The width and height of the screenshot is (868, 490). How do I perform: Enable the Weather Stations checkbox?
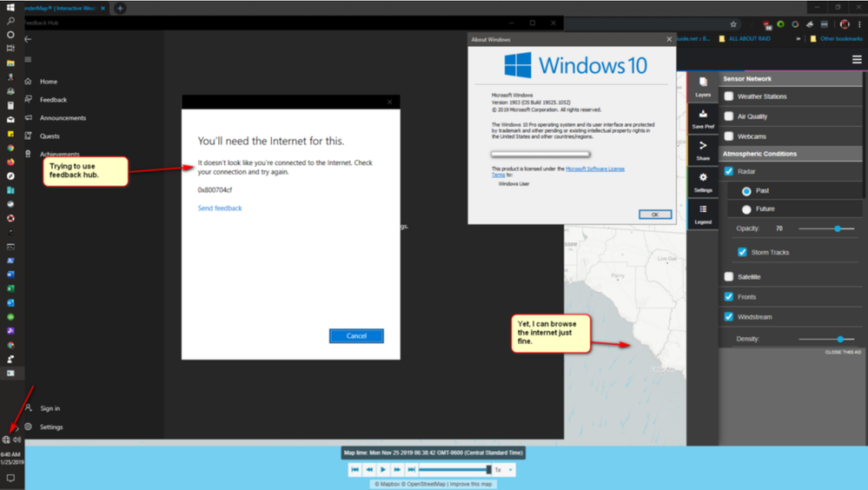coord(729,96)
